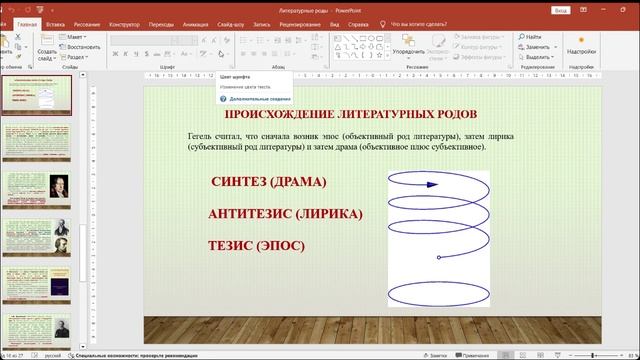The image size is (640, 360).
Task: Select the Format Painter brush icon
Action: [18, 57]
